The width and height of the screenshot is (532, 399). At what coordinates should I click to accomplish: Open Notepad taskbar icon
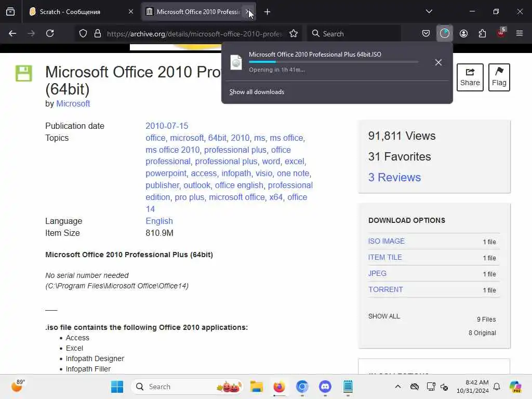348,387
